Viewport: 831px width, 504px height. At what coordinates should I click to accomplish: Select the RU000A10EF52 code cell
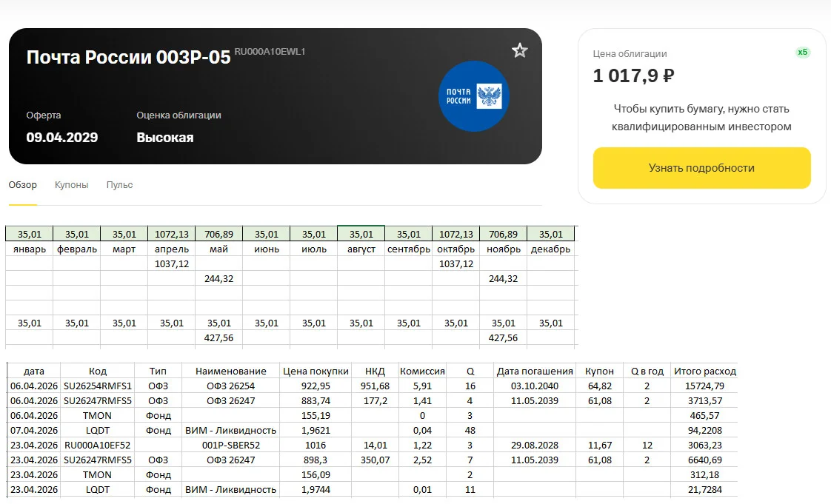coord(98,446)
